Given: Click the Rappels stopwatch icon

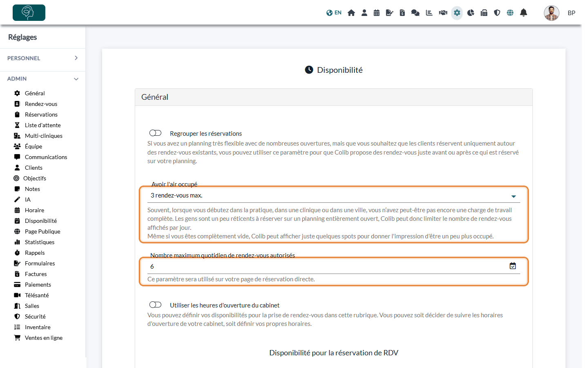Looking at the screenshot, I should click(17, 253).
